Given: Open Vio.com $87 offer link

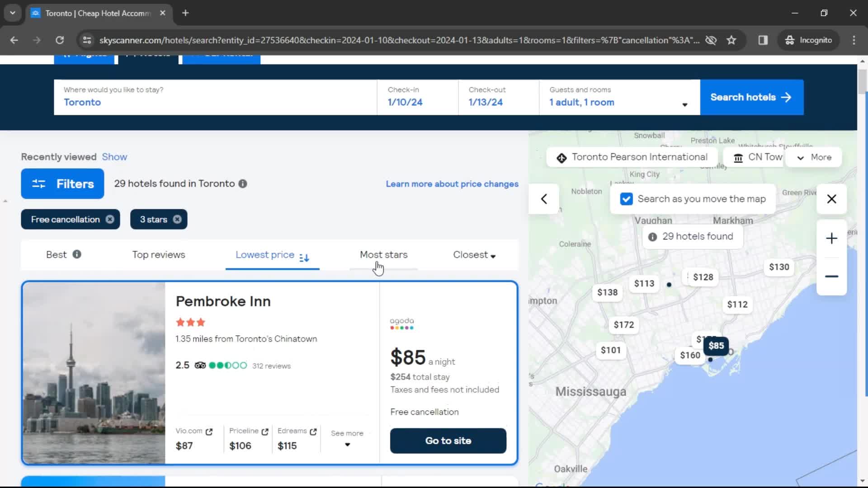Looking at the screenshot, I should (x=194, y=438).
